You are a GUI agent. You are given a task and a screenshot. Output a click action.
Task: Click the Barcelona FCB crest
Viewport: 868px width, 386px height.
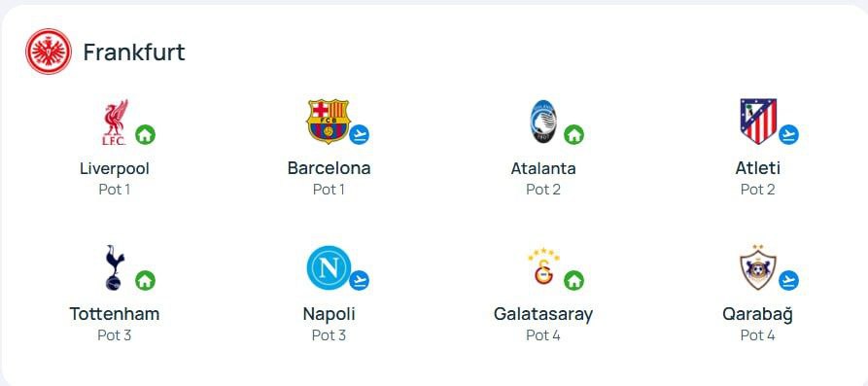[329, 122]
